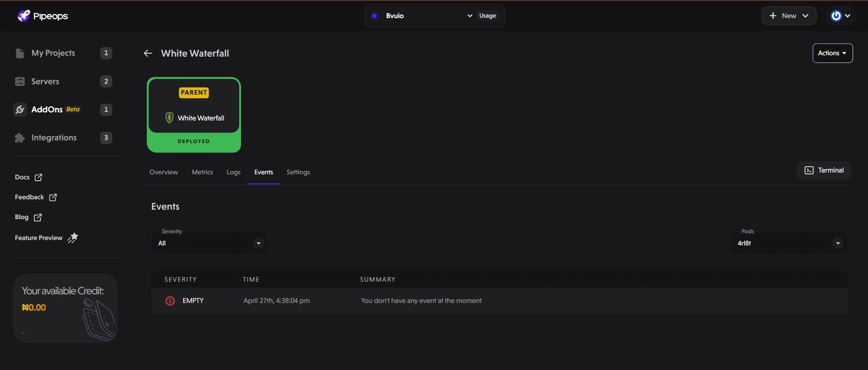Click the SUMMARY column header
This screenshot has width=868, height=370.
(378, 279)
